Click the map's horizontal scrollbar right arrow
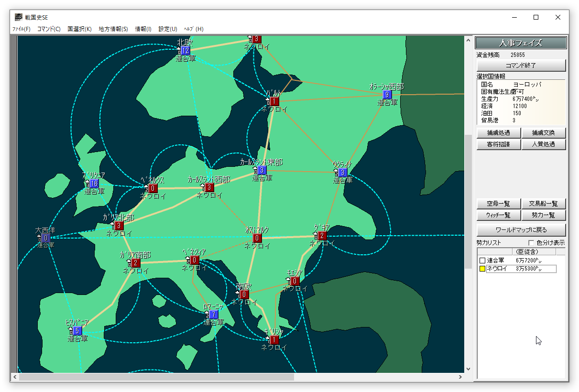 (x=461, y=377)
